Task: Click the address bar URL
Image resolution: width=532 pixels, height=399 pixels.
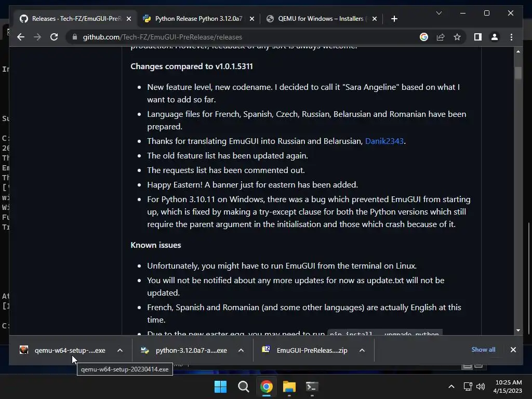Action: click(163, 37)
